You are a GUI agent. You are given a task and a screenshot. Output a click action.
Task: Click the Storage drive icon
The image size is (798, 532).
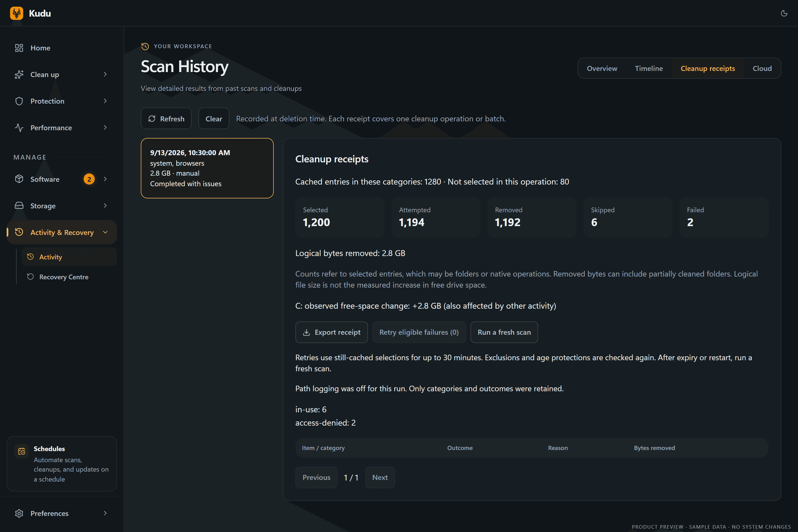click(x=19, y=206)
